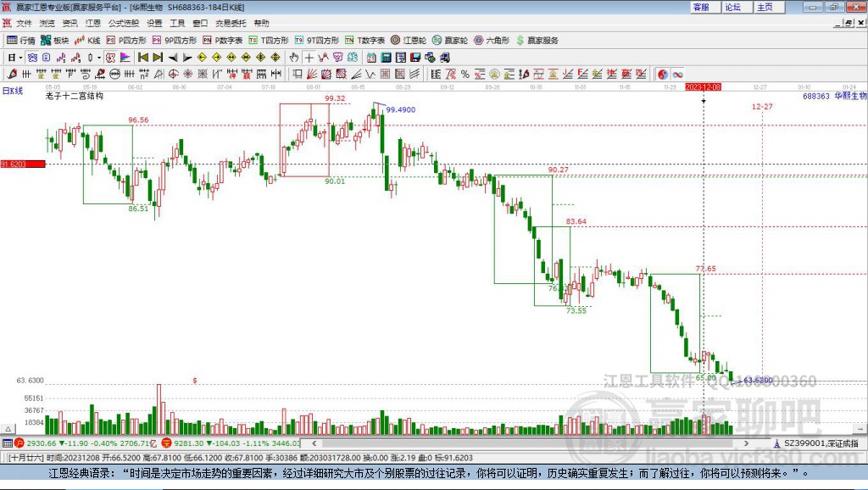868x490 pixels.
Task: Toggle the crosshair cursor tool
Action: click(309, 58)
